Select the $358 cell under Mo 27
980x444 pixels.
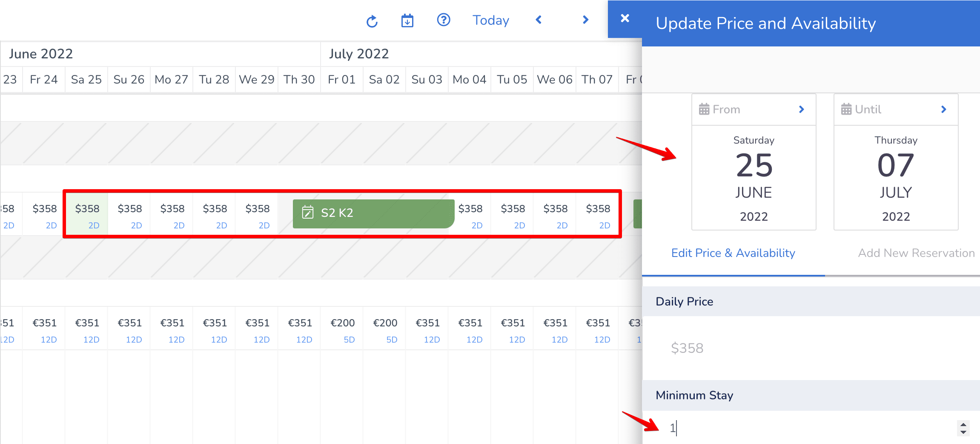coord(172,214)
